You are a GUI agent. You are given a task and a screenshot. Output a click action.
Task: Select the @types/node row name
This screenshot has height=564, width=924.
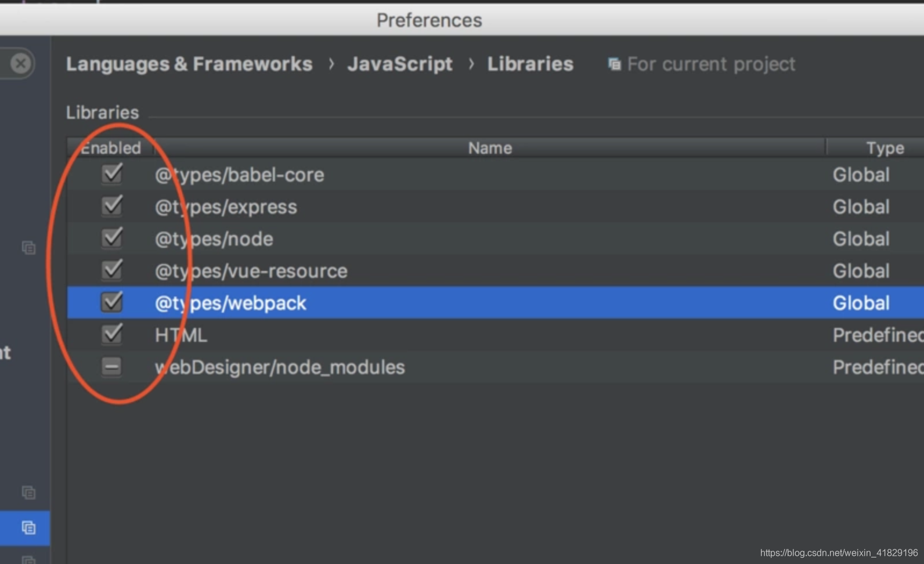[214, 239]
